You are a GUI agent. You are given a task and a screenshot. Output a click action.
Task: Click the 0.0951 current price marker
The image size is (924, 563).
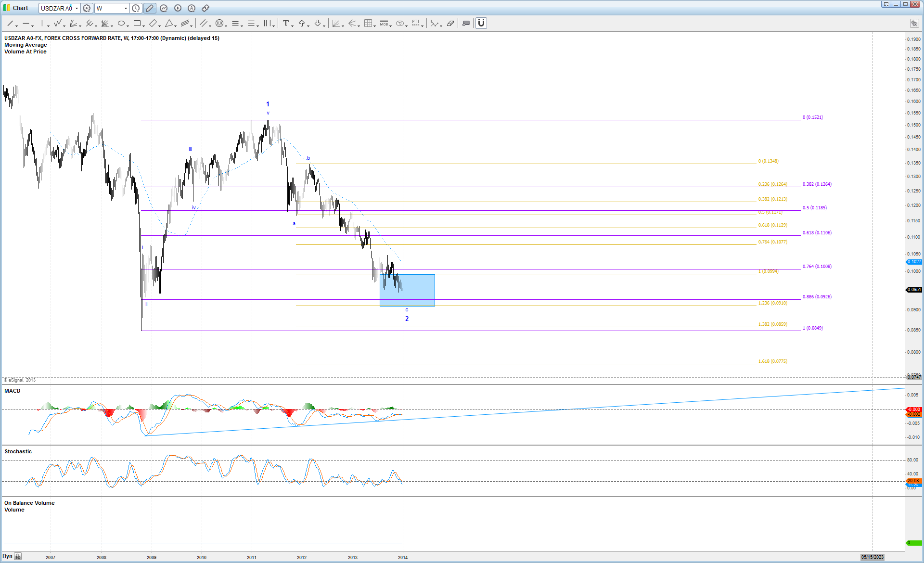pyautogui.click(x=914, y=290)
